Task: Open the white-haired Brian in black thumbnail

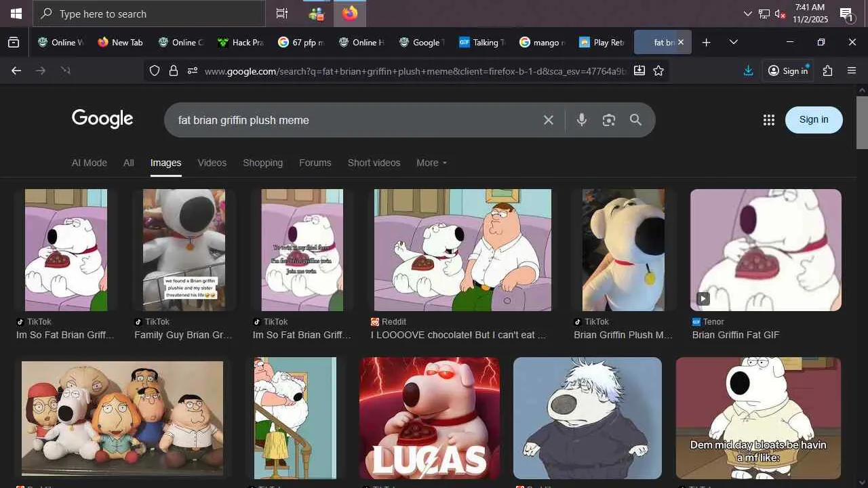Action: click(x=587, y=418)
